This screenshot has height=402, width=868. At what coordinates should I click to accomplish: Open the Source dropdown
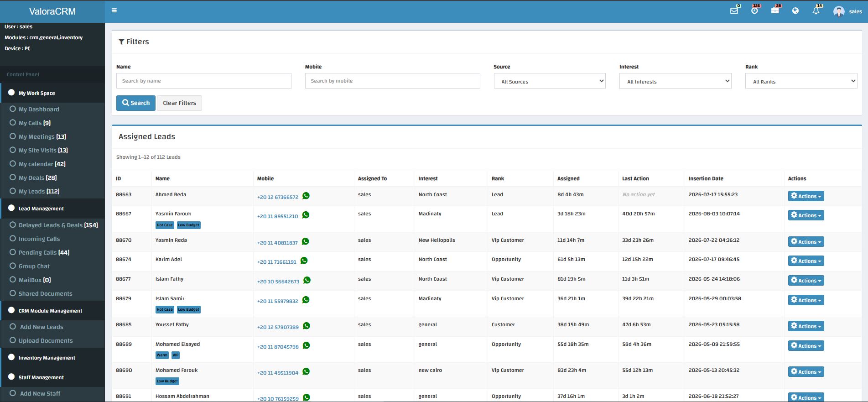[550, 81]
